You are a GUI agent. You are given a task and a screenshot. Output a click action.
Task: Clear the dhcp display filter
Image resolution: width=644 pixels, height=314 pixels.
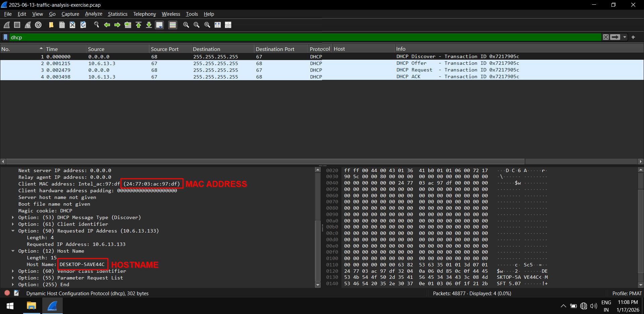coord(606,37)
